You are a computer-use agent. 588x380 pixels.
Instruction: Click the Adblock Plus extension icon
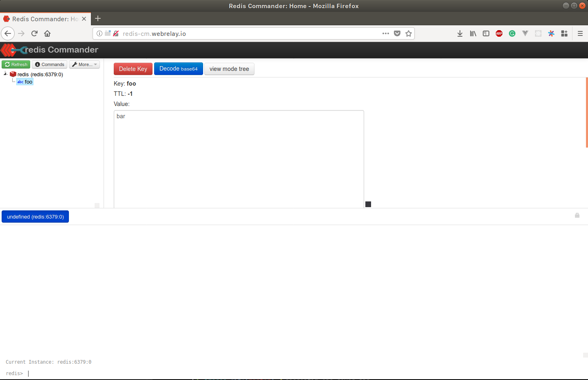(499, 33)
